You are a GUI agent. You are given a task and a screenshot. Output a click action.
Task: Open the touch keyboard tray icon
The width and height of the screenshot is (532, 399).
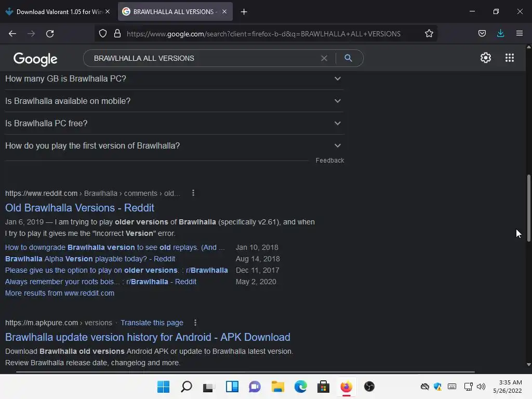pos(452,387)
